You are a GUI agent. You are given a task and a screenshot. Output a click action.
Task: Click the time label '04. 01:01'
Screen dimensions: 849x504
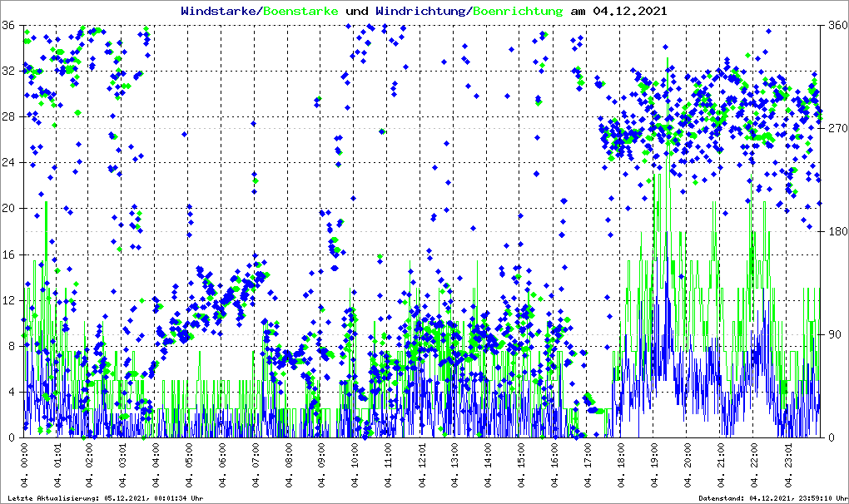tap(58, 465)
